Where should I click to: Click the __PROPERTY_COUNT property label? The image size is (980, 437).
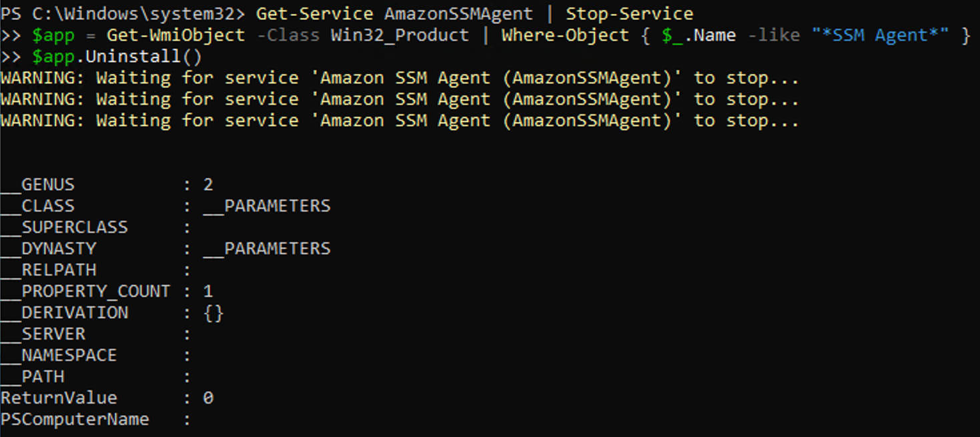pos(85,291)
